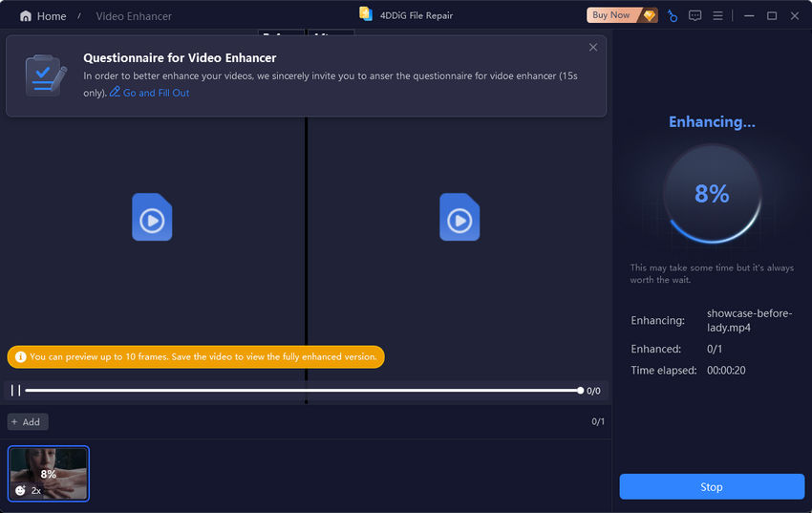This screenshot has width=812, height=513.
Task: Click the left preview play file icon
Action: 152,217
